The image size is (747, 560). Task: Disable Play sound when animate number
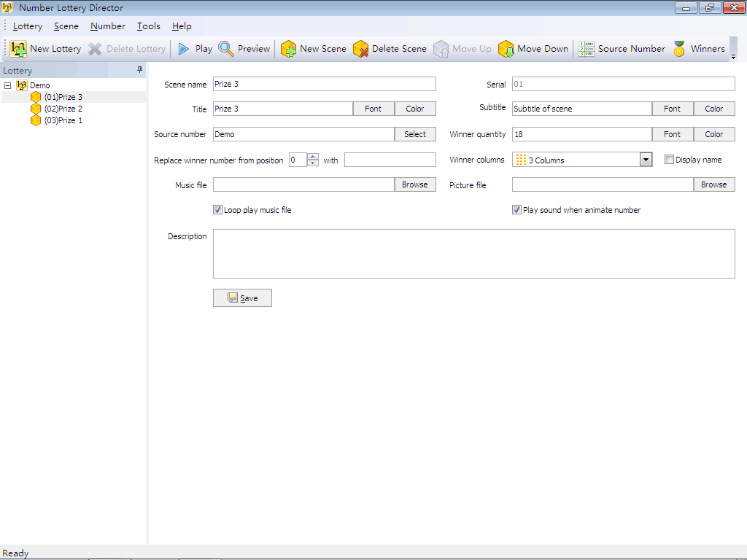pos(516,210)
